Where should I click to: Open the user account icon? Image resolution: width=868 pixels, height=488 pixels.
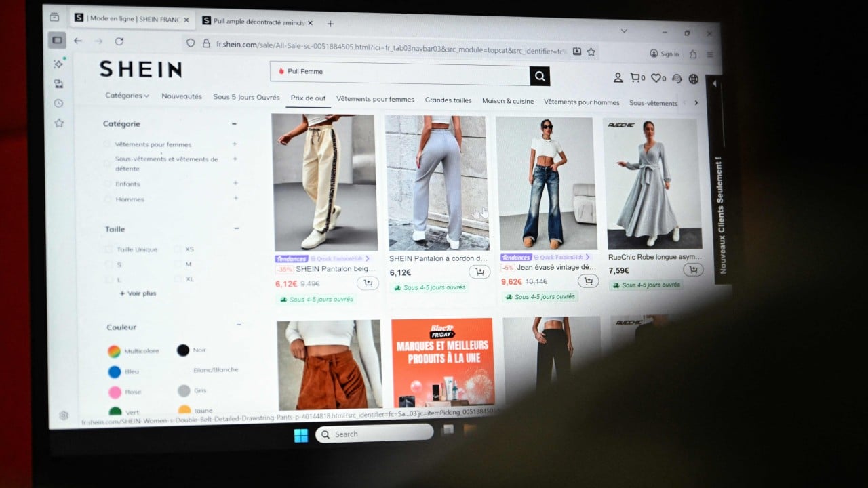click(x=618, y=78)
